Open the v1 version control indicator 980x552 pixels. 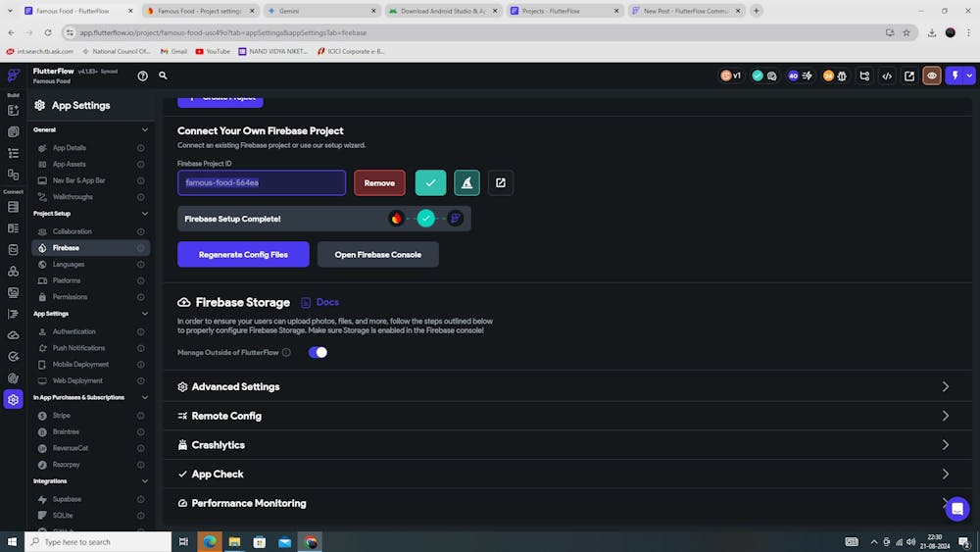click(731, 75)
